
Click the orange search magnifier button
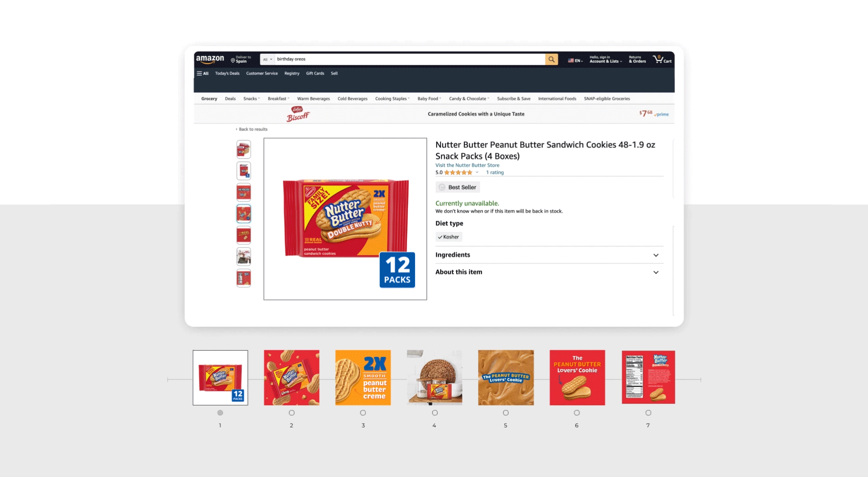tap(551, 59)
